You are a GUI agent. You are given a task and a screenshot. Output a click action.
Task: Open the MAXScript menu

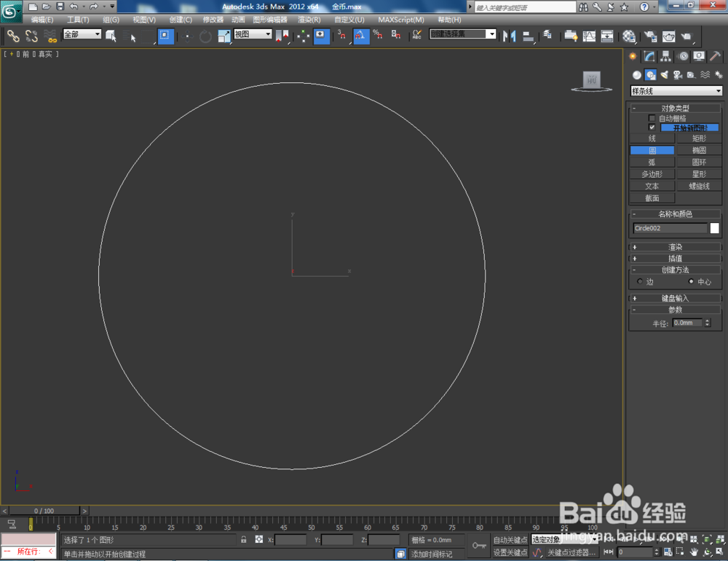click(401, 20)
